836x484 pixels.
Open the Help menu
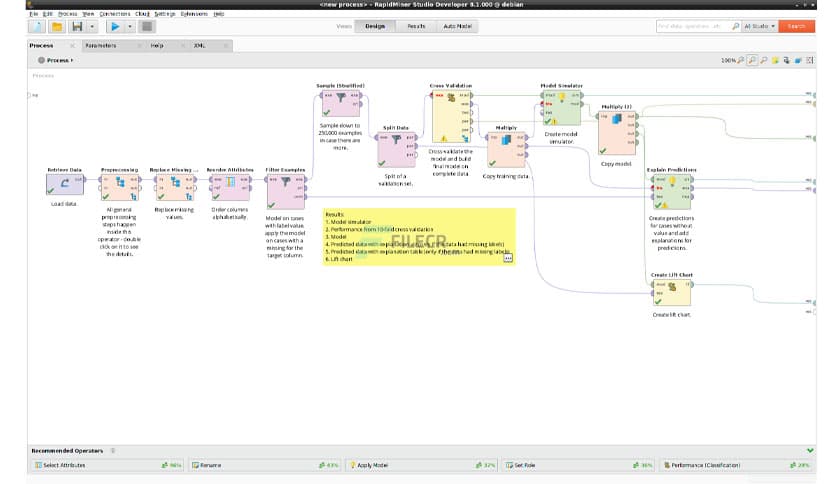[x=219, y=14]
